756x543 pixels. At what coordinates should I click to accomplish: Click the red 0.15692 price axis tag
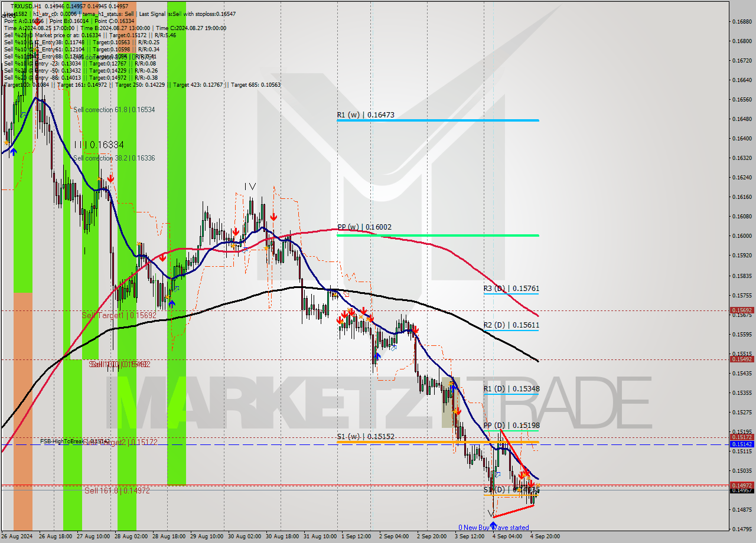click(x=742, y=310)
